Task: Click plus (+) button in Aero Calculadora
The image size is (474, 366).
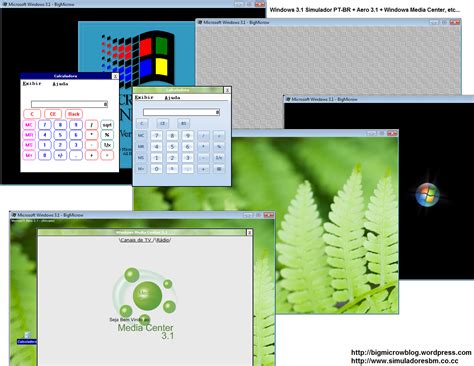Action: pyautogui.click(x=203, y=169)
